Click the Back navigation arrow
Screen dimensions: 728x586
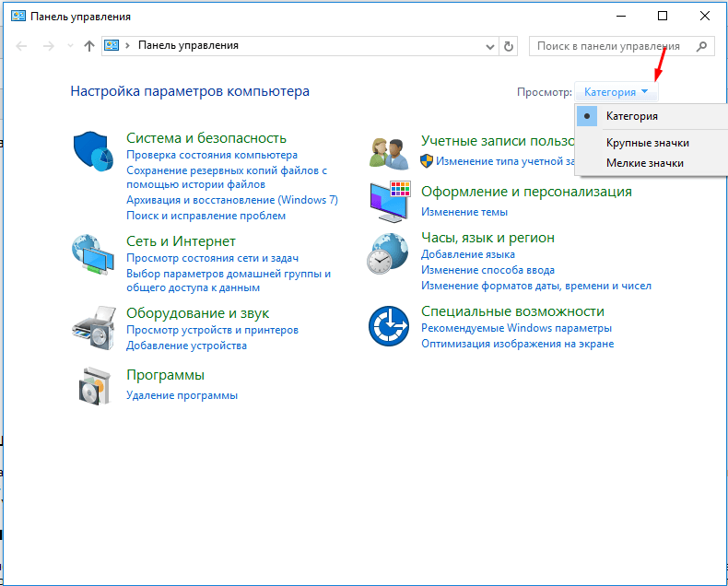tap(21, 46)
